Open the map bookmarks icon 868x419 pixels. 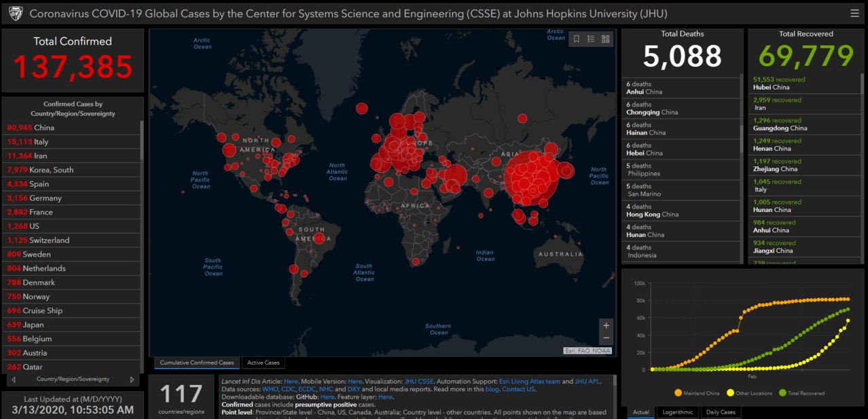(x=577, y=39)
